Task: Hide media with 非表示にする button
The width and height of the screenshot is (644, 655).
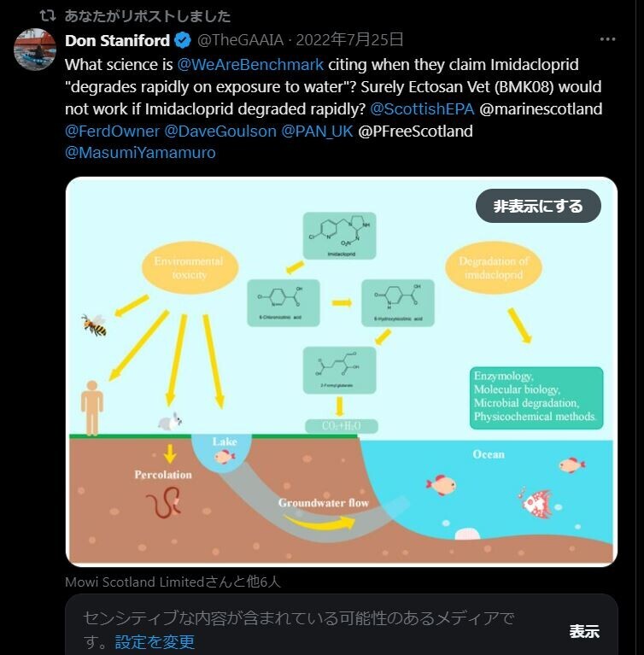Action: click(x=538, y=206)
